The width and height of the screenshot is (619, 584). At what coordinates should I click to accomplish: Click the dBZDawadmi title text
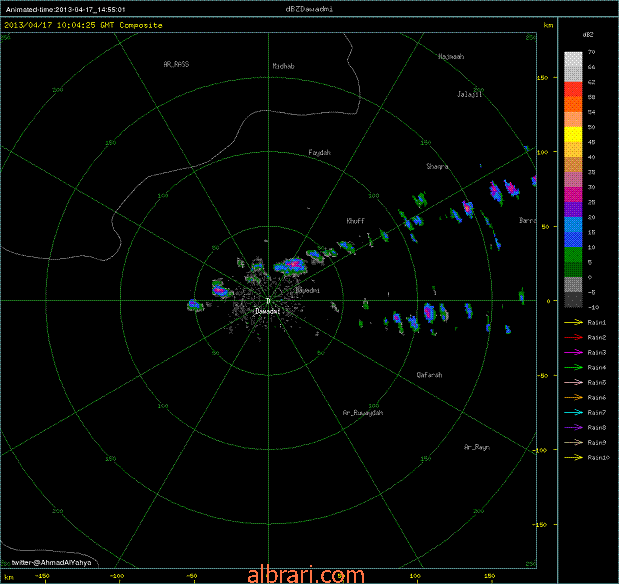pyautogui.click(x=309, y=9)
